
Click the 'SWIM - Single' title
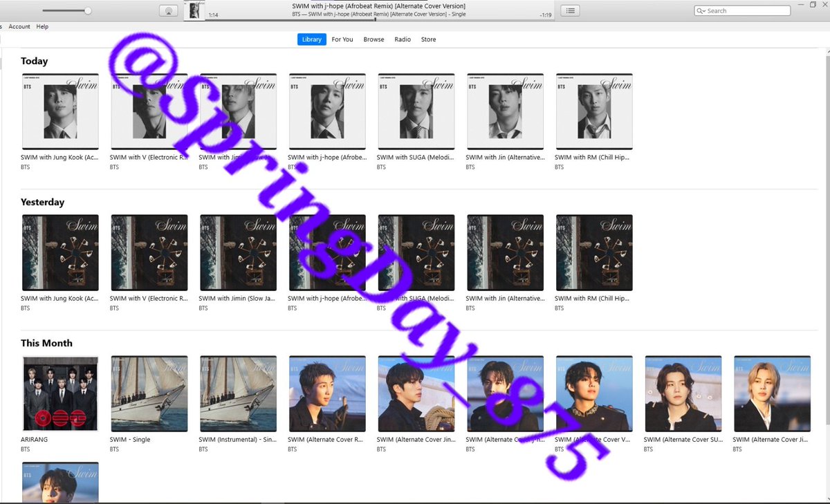coord(130,440)
